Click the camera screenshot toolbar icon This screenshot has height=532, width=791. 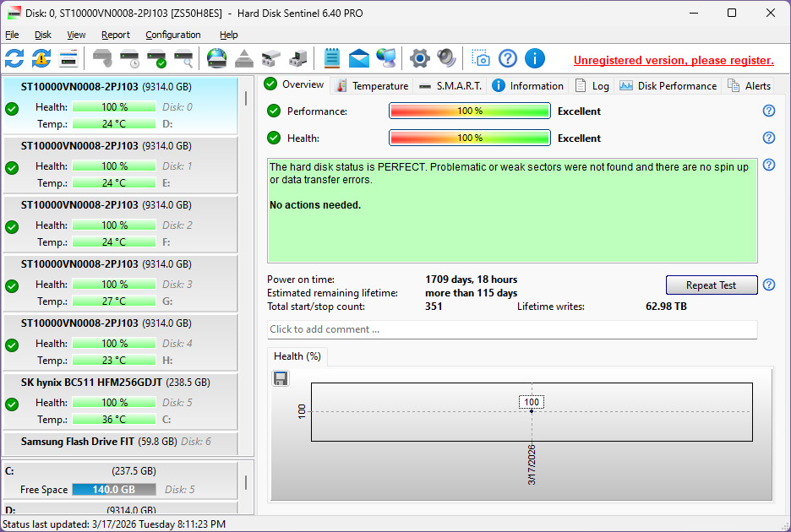pyautogui.click(x=480, y=58)
